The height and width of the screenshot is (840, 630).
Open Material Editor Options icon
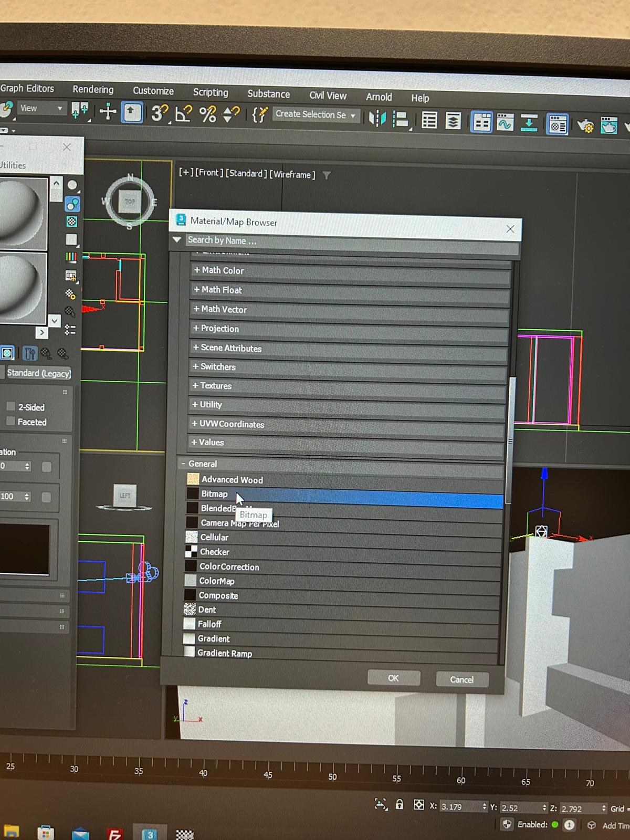[x=70, y=293]
